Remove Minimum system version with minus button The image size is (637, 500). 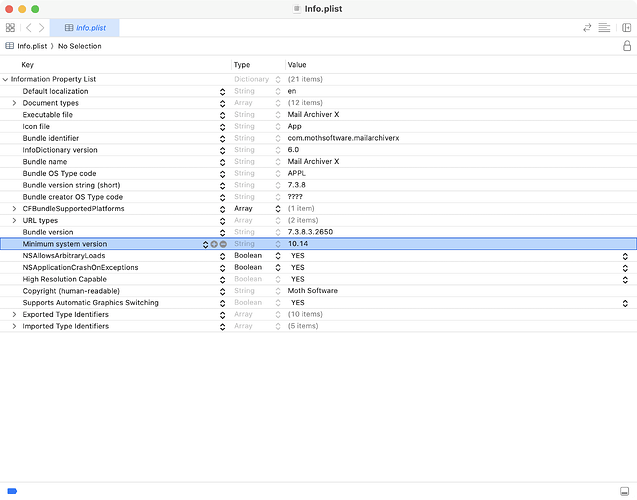tap(223, 244)
